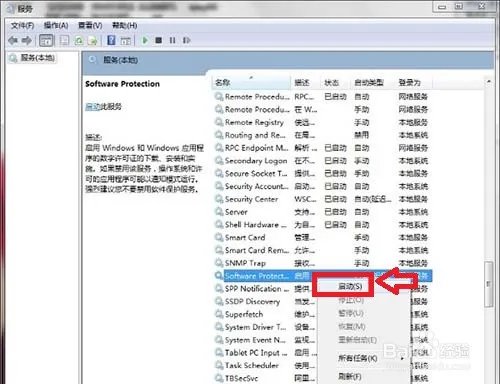Click the gear icon of Task Scheduler row

(x=219, y=365)
